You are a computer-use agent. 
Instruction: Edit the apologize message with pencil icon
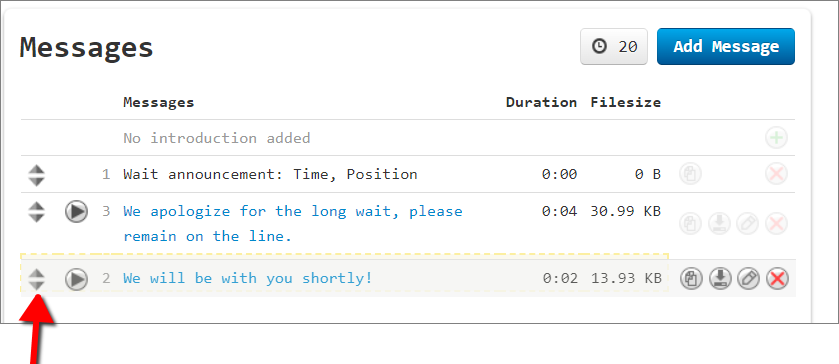(x=748, y=223)
